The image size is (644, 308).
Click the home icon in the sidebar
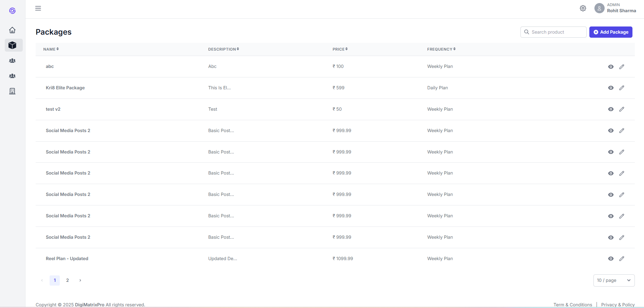(x=12, y=30)
